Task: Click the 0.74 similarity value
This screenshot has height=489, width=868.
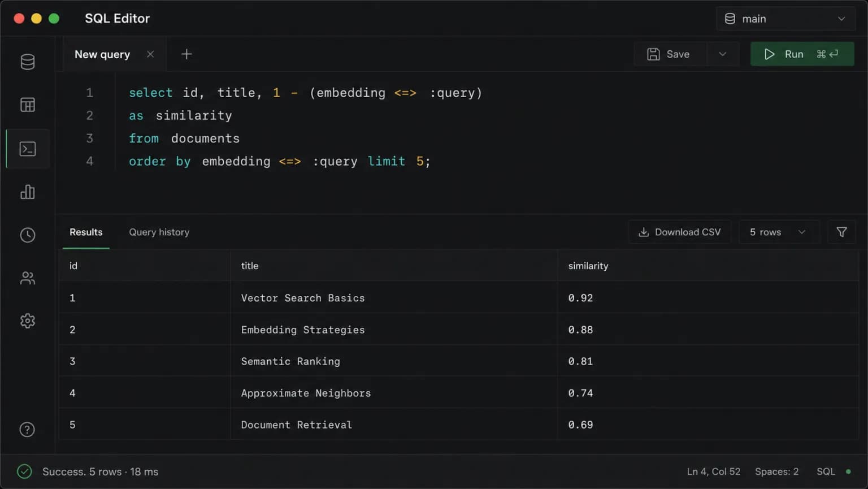Action: [x=580, y=393]
